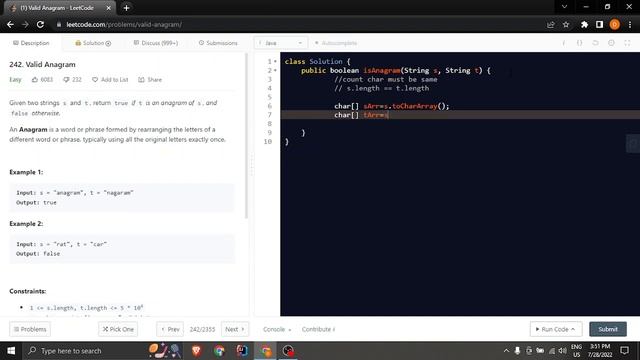The image size is (640, 360).
Task: Open the browser profile avatar
Action: click(614, 24)
